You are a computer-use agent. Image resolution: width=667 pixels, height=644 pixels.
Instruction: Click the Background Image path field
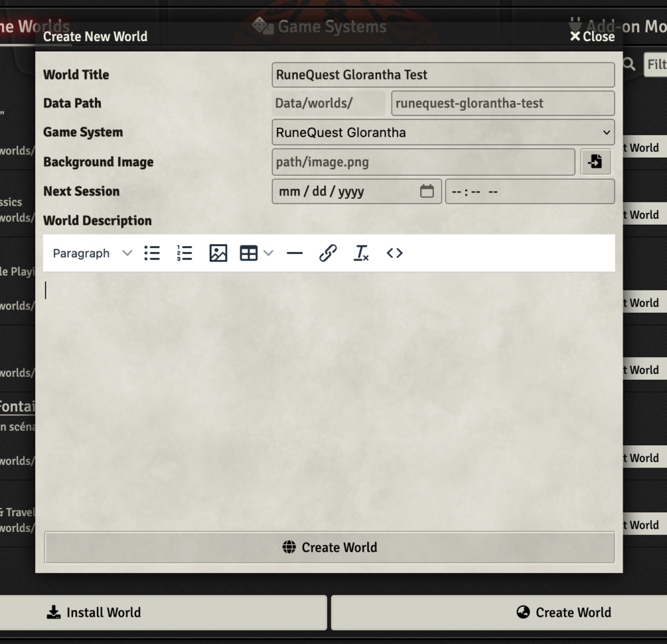coord(423,161)
